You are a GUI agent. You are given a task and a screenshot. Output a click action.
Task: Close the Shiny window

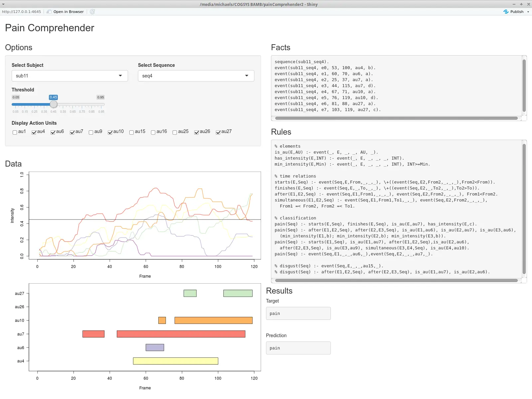[529, 4]
